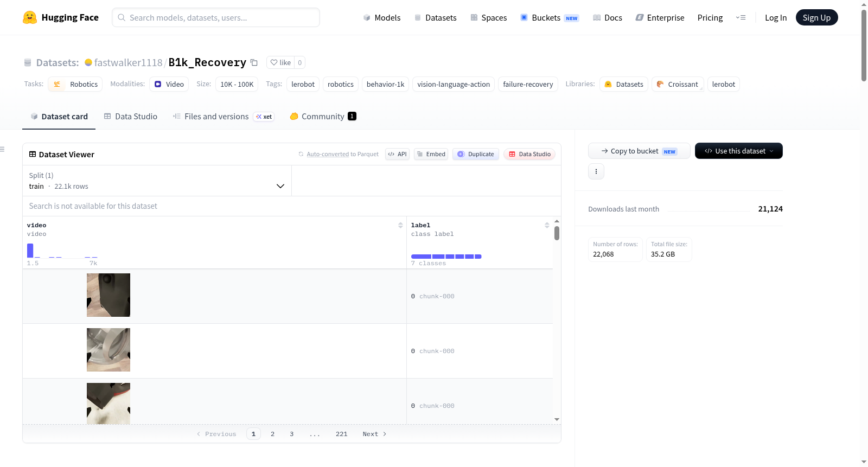Like the B1k_Recovery dataset
Viewport: 868px width, 467px height.
280,62
